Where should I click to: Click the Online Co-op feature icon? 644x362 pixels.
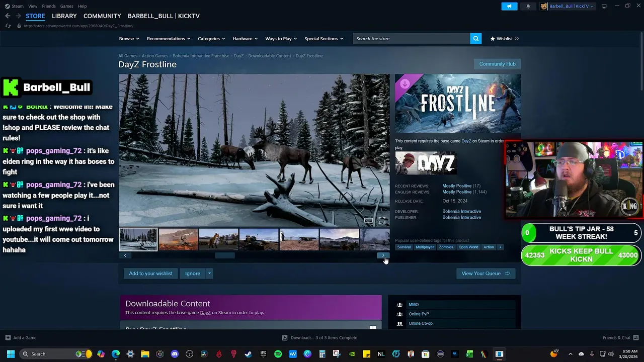tap(399, 323)
